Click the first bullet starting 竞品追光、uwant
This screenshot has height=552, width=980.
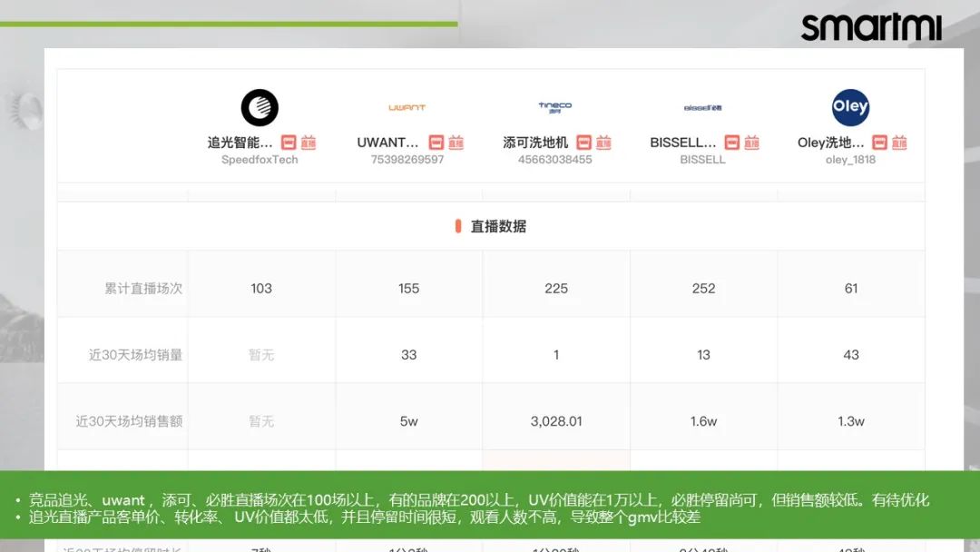pos(479,500)
